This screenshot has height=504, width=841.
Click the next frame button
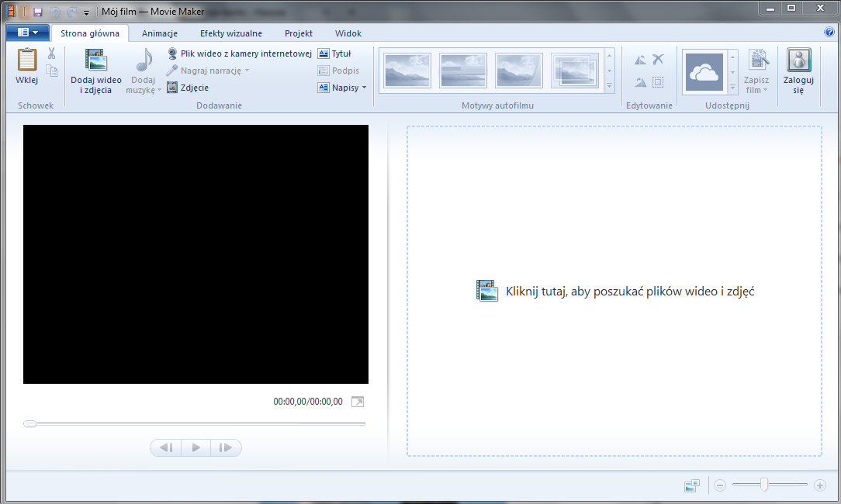226,447
